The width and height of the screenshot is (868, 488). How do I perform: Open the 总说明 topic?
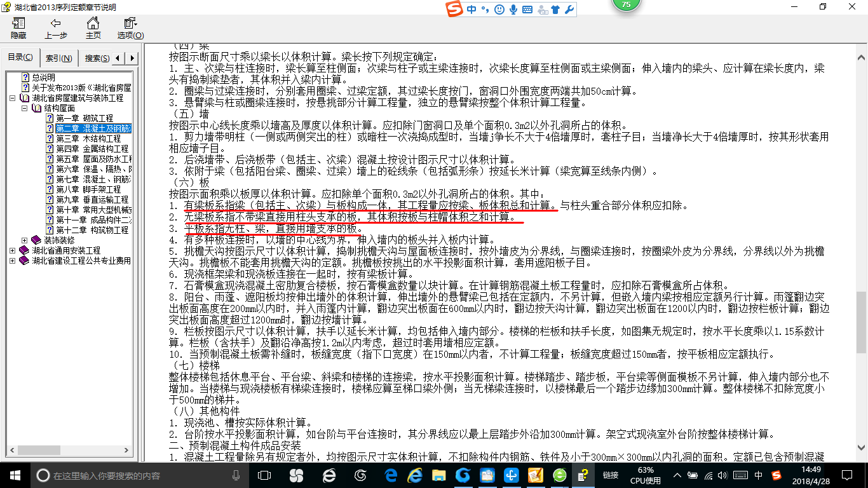(x=43, y=78)
